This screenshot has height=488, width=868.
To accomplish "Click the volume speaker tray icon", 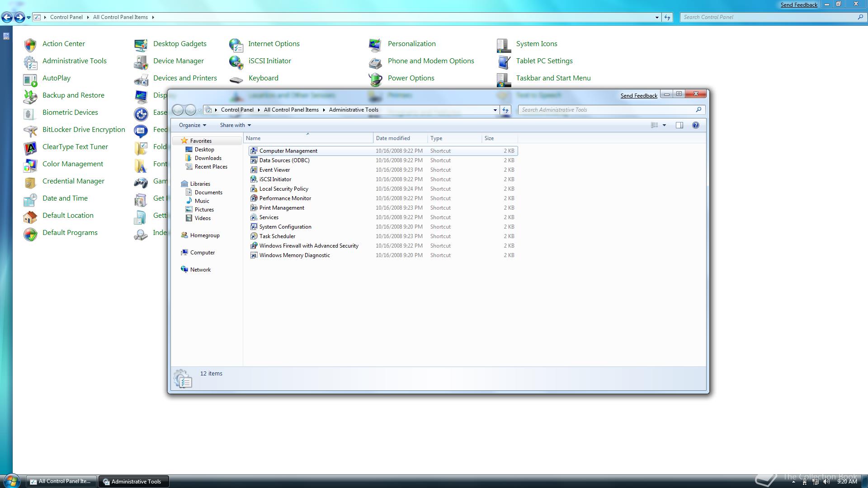I will [826, 482].
